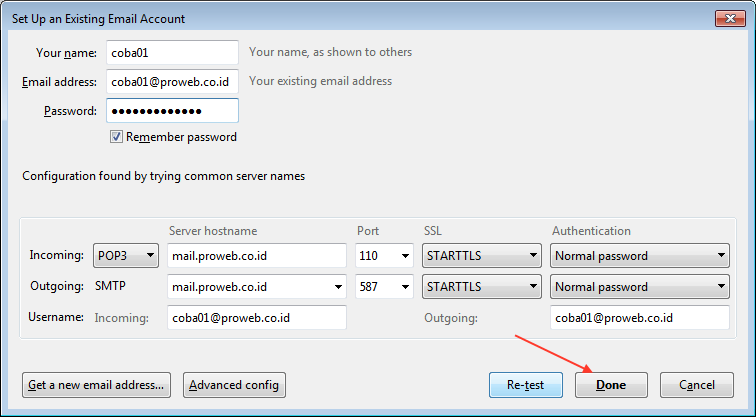
Task: Open the outgoing SSL STARTTLS dropdown
Action: pyautogui.click(x=482, y=286)
